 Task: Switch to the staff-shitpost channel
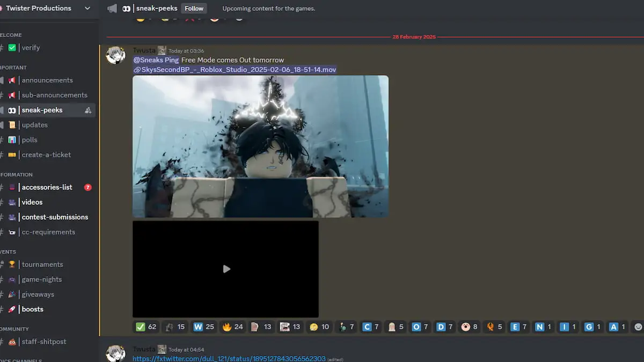43,342
